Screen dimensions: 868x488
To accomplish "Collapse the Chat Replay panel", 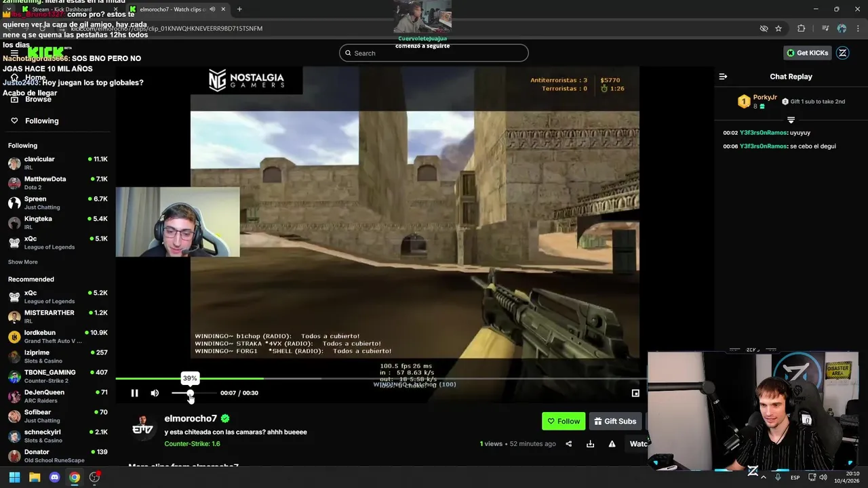I will [x=723, y=77].
